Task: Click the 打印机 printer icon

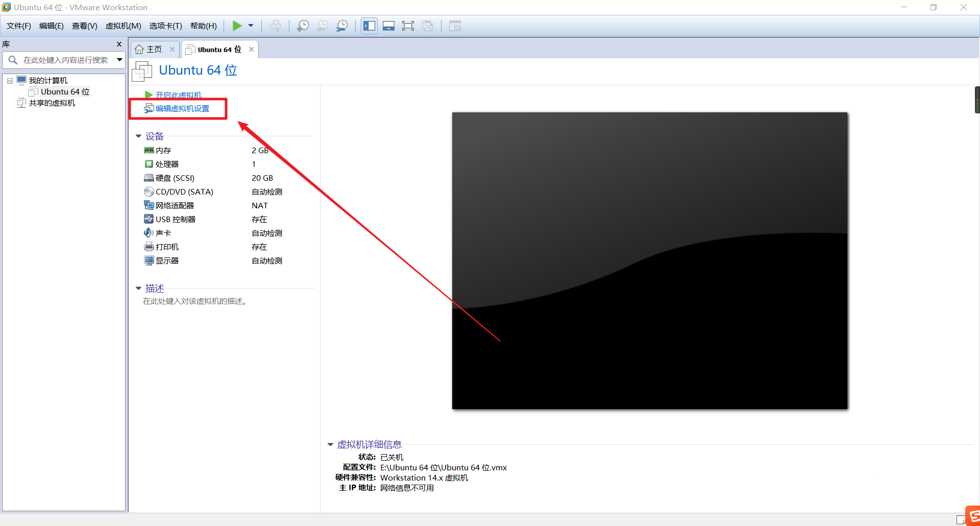Action: 149,247
